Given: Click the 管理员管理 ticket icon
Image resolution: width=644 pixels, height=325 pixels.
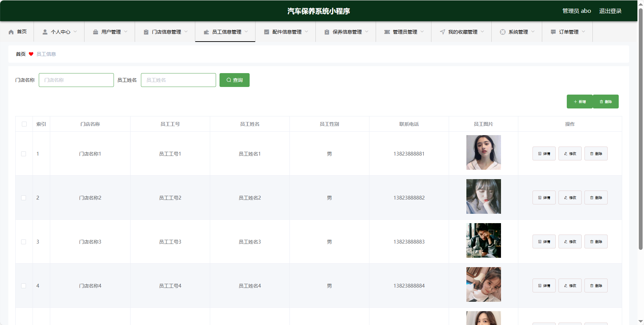Looking at the screenshot, I should [x=387, y=32].
